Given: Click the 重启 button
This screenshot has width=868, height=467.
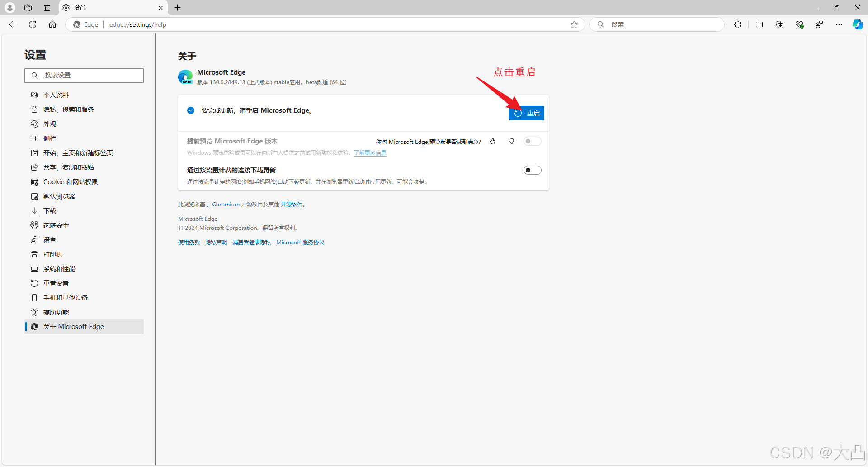Looking at the screenshot, I should pyautogui.click(x=527, y=113).
